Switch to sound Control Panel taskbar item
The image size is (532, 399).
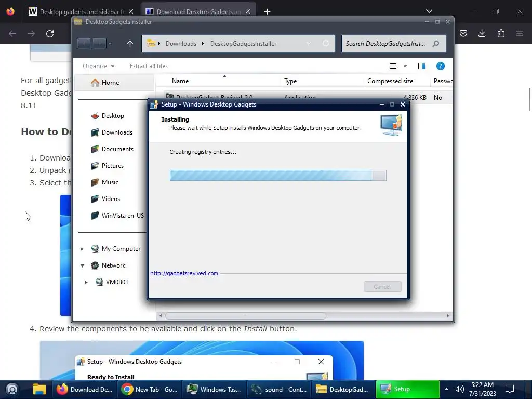280,389
